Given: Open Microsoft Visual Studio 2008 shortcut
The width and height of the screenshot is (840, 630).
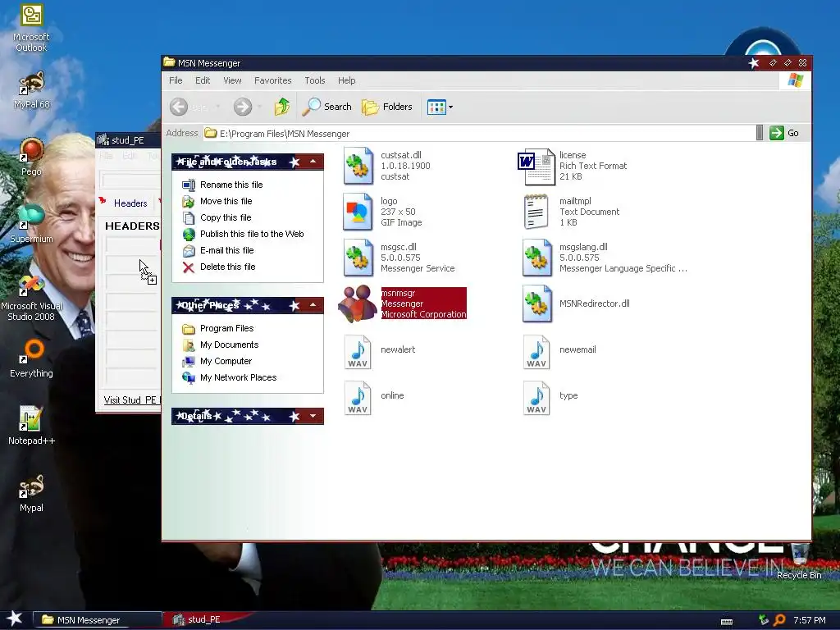Looking at the screenshot, I should pyautogui.click(x=31, y=298).
